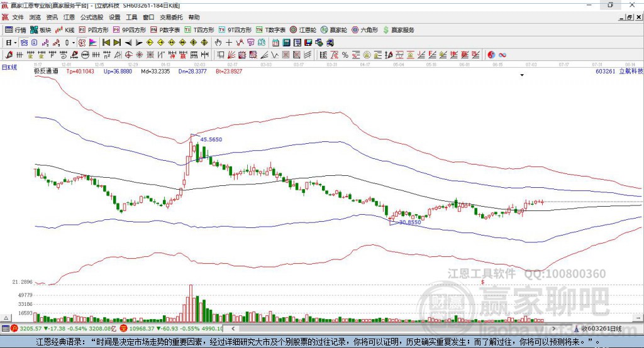The height and width of the screenshot is (348, 644).
Task: Open the calendar icon showing 21
Action: point(275,43)
